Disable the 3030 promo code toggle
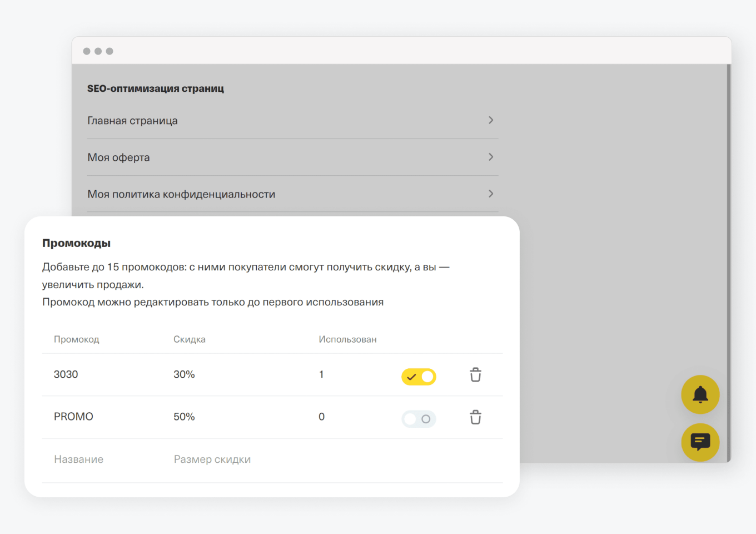 point(419,377)
